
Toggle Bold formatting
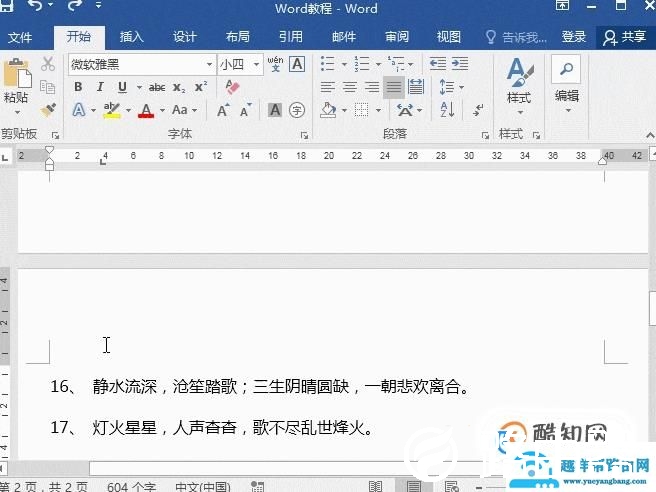coord(78,87)
